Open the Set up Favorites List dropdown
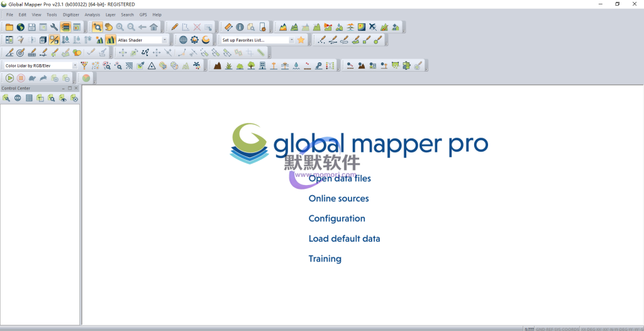 [x=291, y=40]
